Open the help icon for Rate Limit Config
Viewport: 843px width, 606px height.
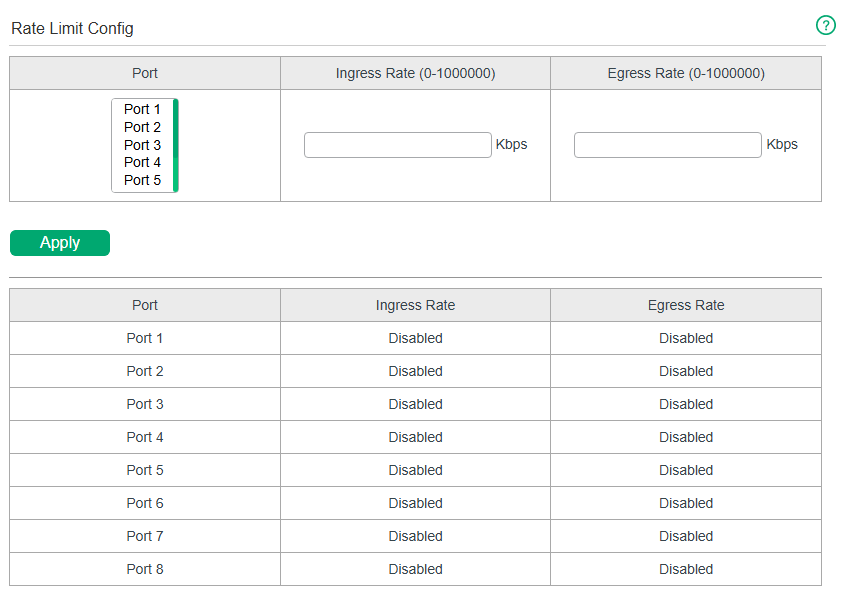point(825,25)
